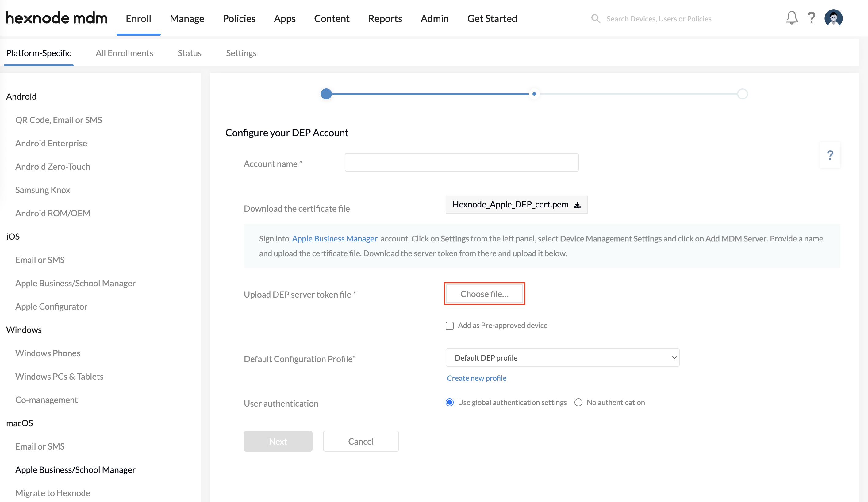Open the Manage menu
868x502 pixels.
pos(187,18)
